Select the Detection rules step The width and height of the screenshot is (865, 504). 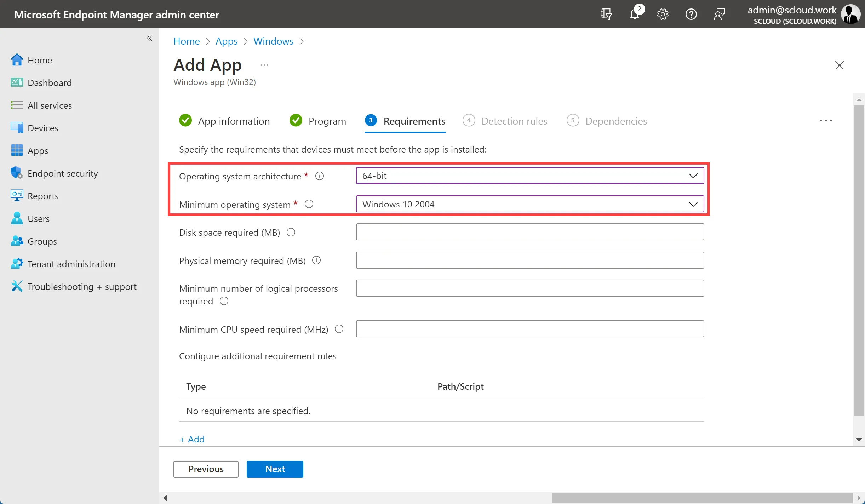pyautogui.click(x=505, y=121)
